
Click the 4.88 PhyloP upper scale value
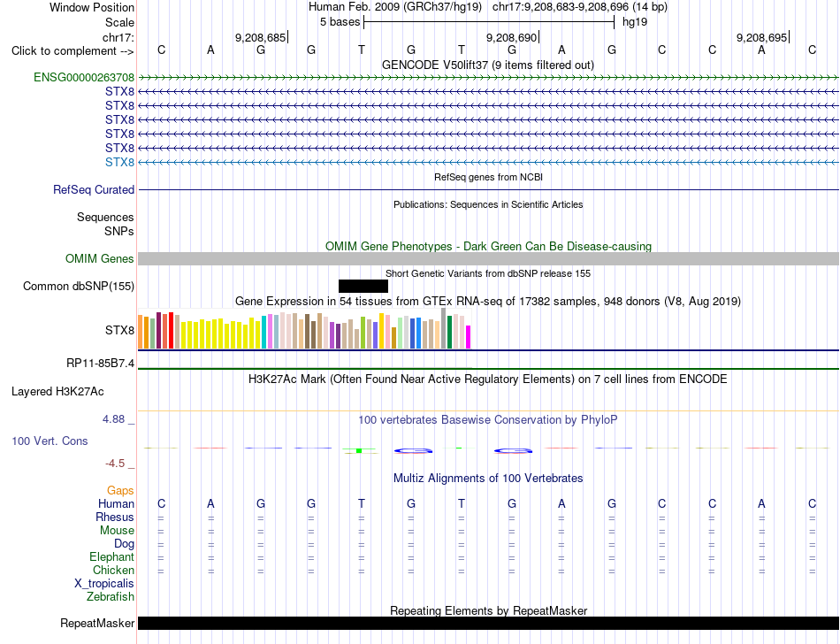pyautogui.click(x=113, y=419)
